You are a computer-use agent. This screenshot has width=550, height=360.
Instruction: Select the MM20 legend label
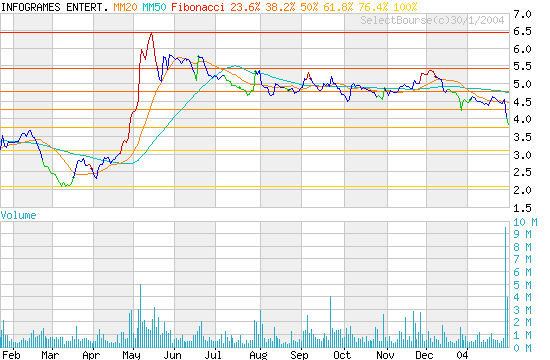(x=125, y=7)
